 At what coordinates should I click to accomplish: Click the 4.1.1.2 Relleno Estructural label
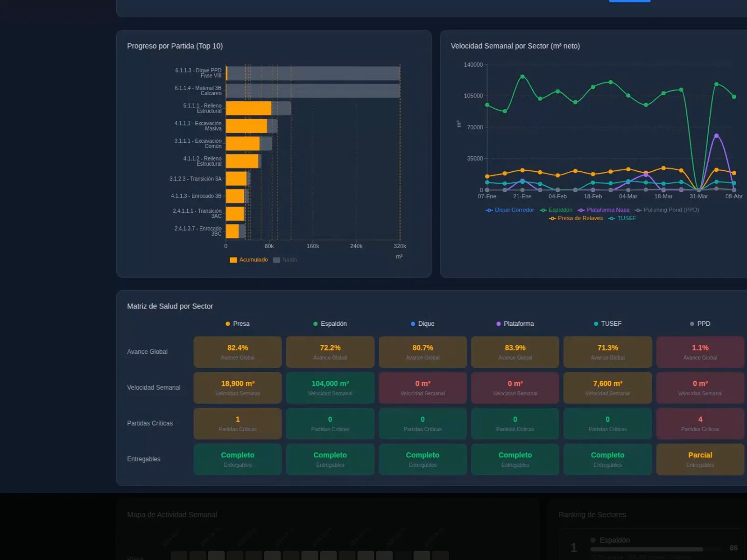click(202, 161)
